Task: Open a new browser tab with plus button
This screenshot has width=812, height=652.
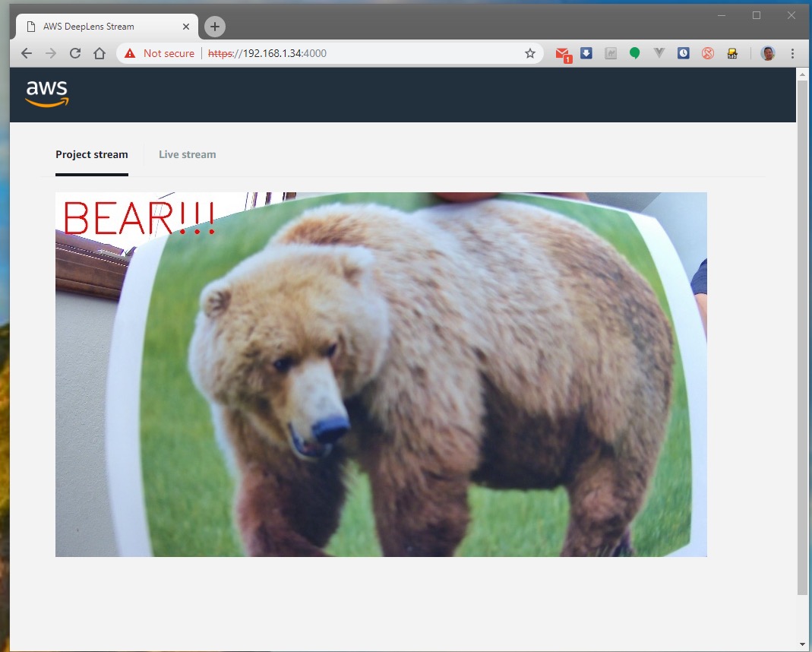Action: point(214,27)
